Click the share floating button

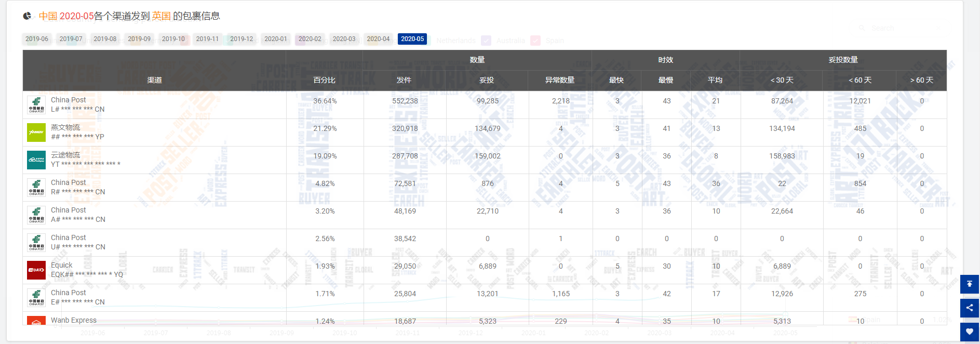click(969, 308)
